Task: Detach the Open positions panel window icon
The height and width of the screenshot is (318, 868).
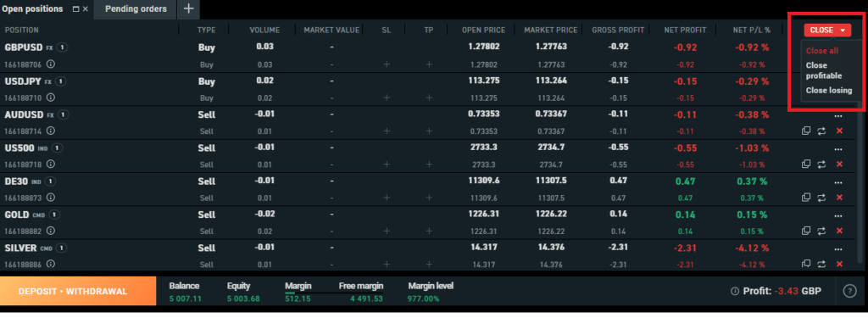Action: [x=75, y=9]
